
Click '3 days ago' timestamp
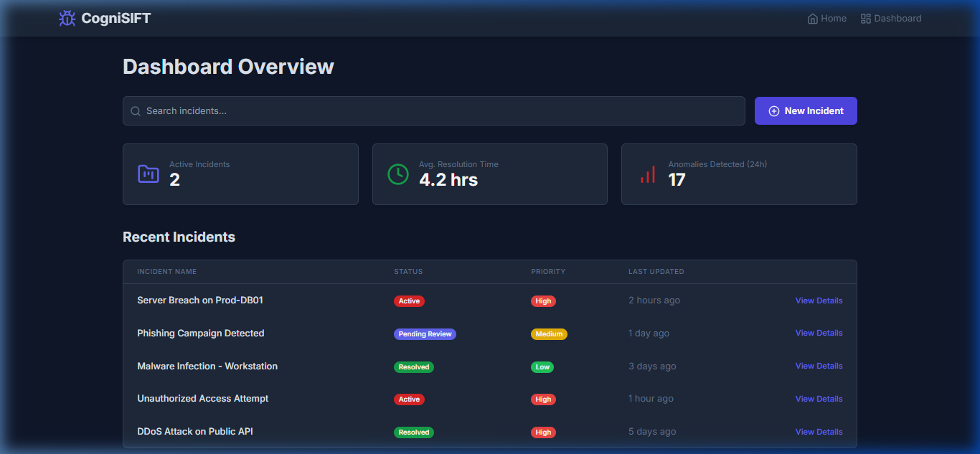pos(652,366)
